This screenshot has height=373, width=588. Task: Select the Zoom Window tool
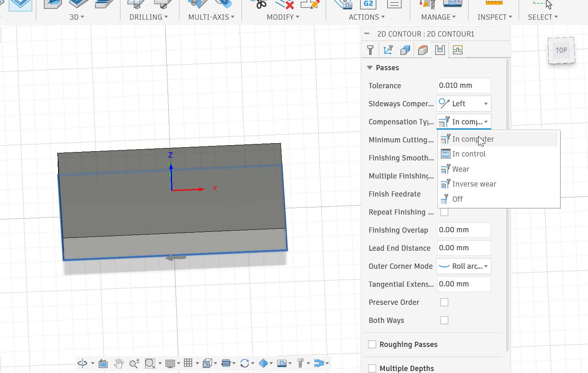pos(150,363)
